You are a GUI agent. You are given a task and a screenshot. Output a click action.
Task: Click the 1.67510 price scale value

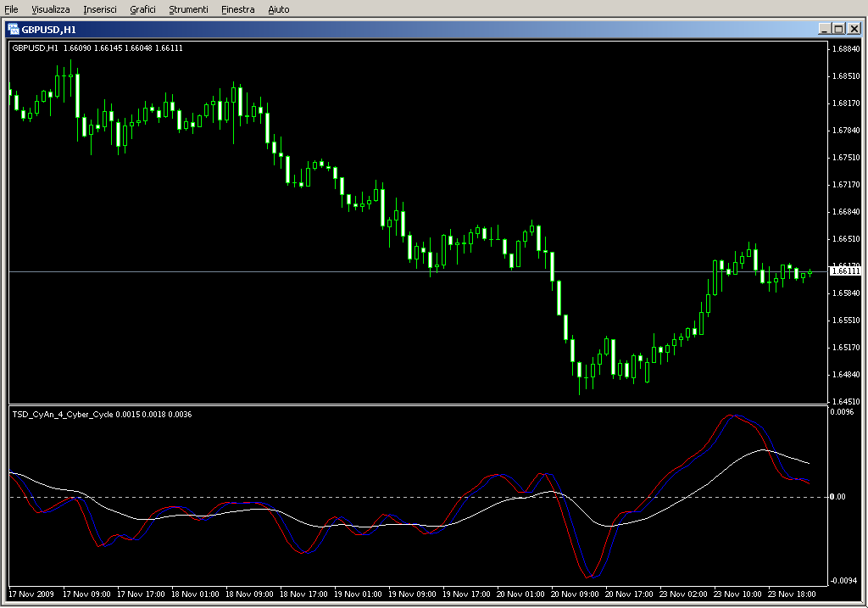click(846, 157)
